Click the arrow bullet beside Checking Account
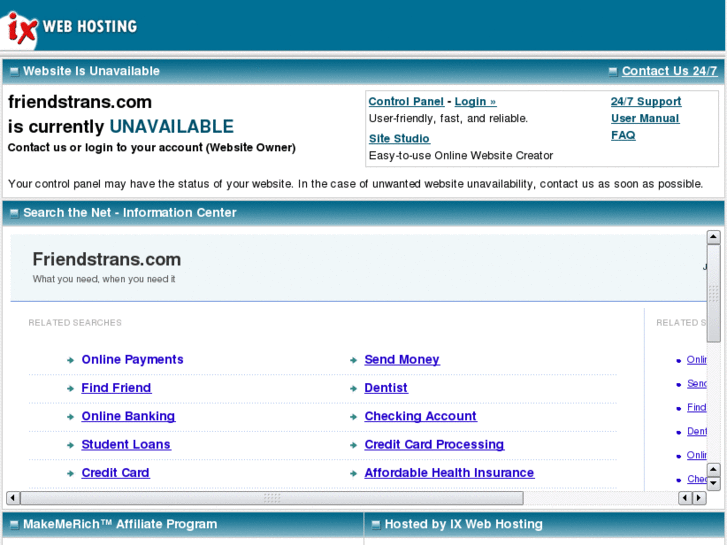The image size is (727, 545). pos(353,417)
